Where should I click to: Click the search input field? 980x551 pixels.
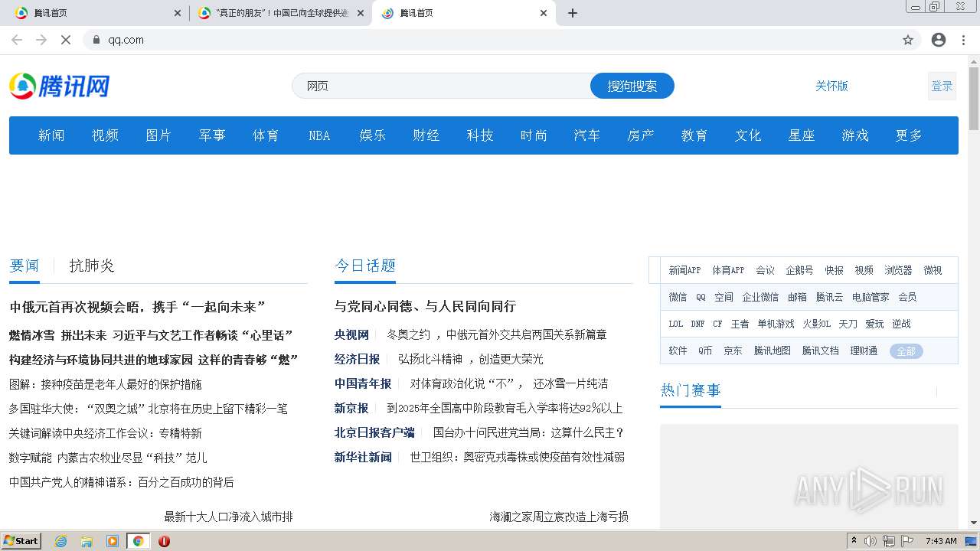coord(441,86)
